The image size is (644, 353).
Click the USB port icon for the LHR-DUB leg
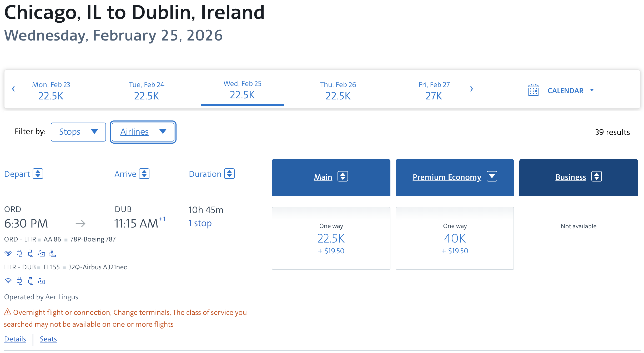click(31, 281)
